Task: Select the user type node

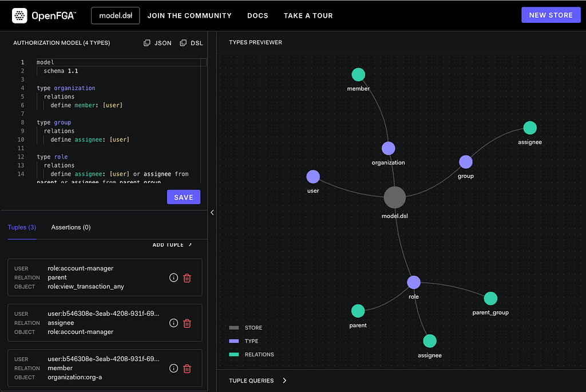Action: click(x=313, y=177)
